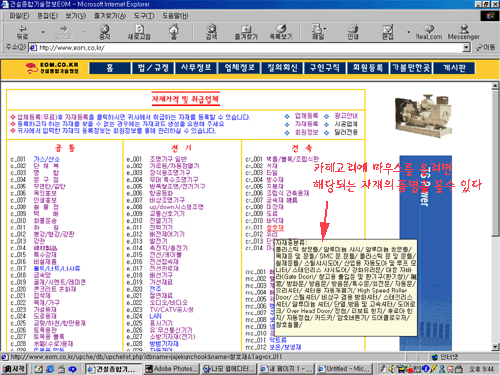This screenshot has height=375, width=500.
Task: Open the Back button history dropdown arrow
Action: tap(43, 32)
